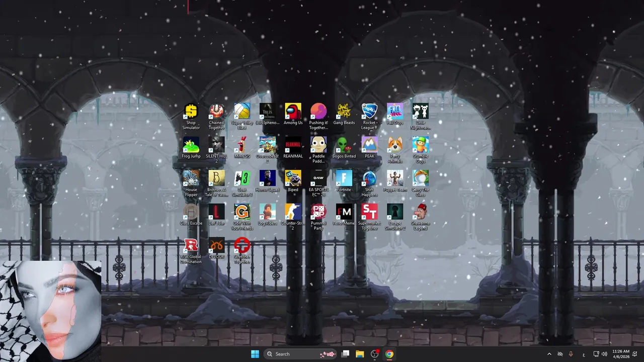Click the Pushing it! Together shortcut
This screenshot has width=644, height=362.
[x=318, y=117]
